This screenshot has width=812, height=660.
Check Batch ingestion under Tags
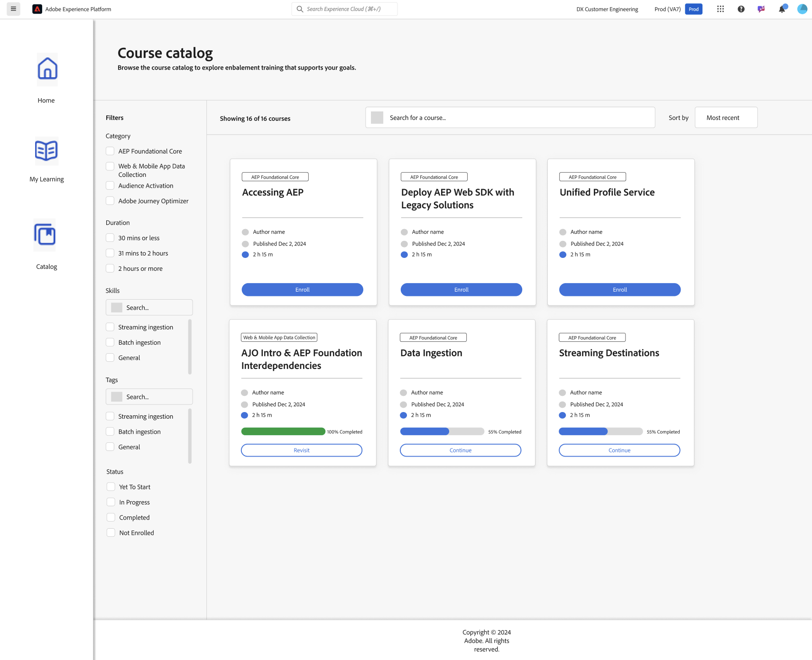pyautogui.click(x=110, y=431)
